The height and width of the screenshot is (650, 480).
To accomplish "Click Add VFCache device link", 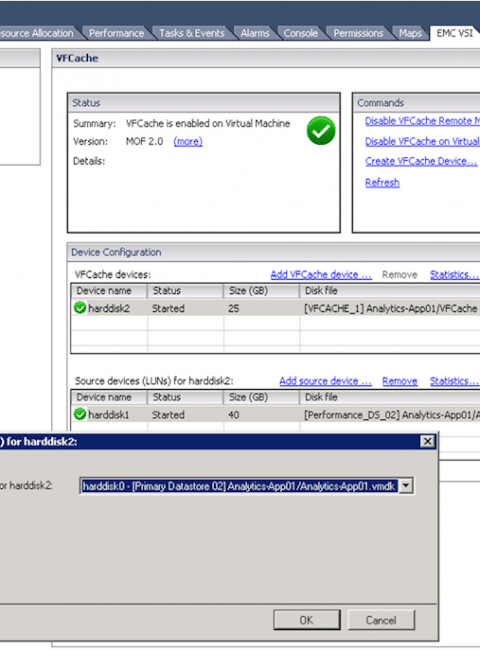I will 321,274.
